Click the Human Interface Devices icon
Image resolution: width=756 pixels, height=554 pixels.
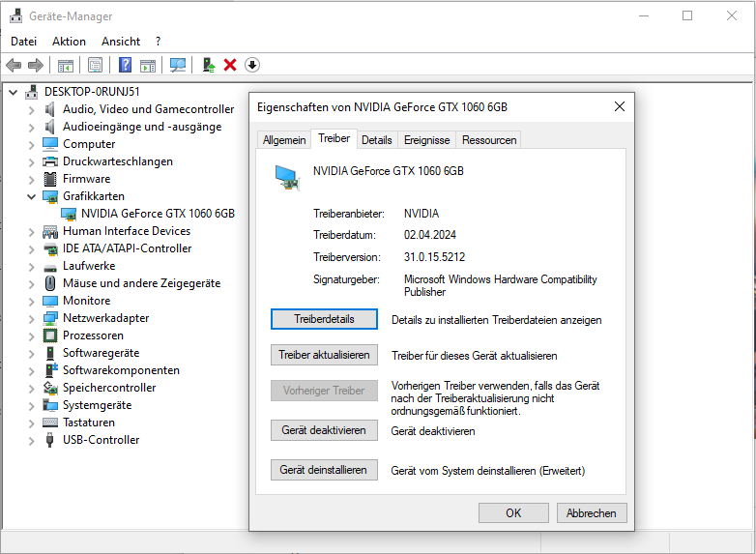(x=50, y=232)
